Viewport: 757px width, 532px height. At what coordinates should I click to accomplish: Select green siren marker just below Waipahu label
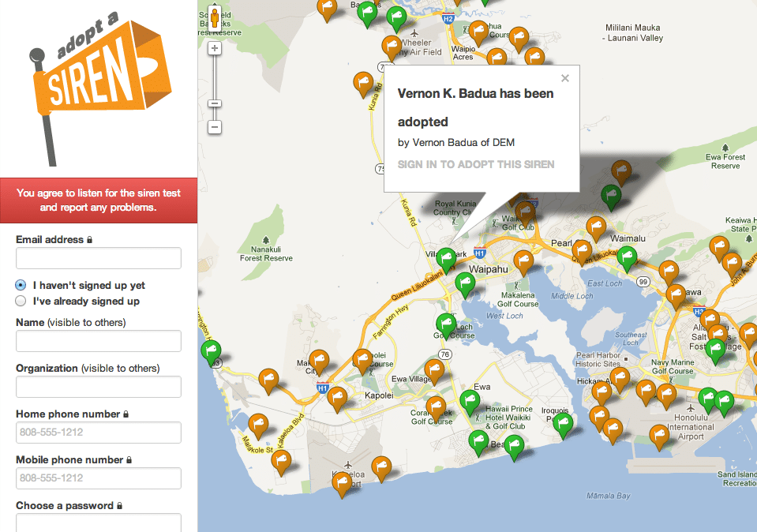pyautogui.click(x=465, y=285)
